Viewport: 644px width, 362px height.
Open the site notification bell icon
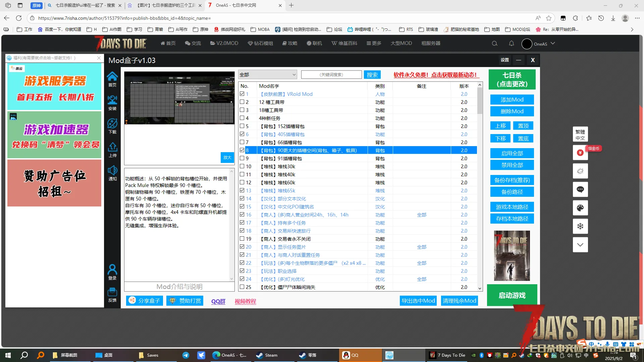511,44
